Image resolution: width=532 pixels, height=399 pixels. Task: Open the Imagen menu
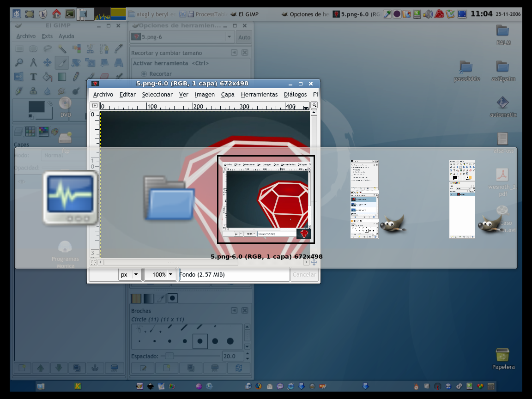(205, 94)
